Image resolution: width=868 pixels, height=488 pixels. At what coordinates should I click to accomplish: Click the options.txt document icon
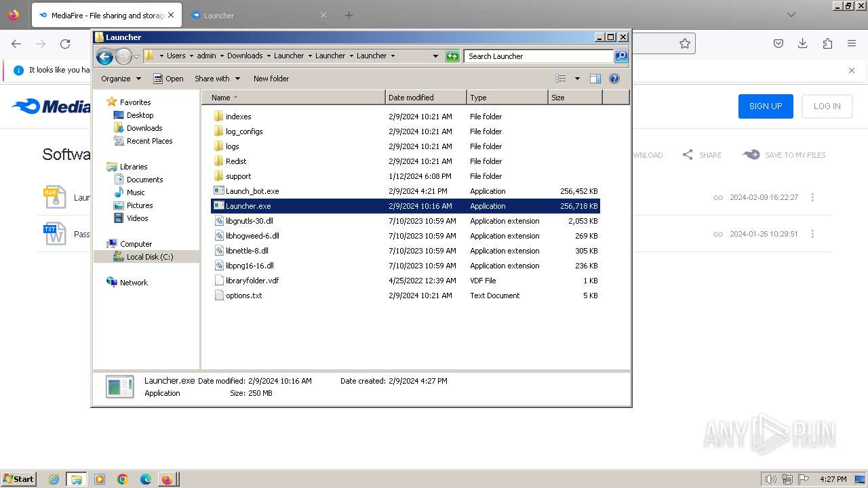point(218,296)
